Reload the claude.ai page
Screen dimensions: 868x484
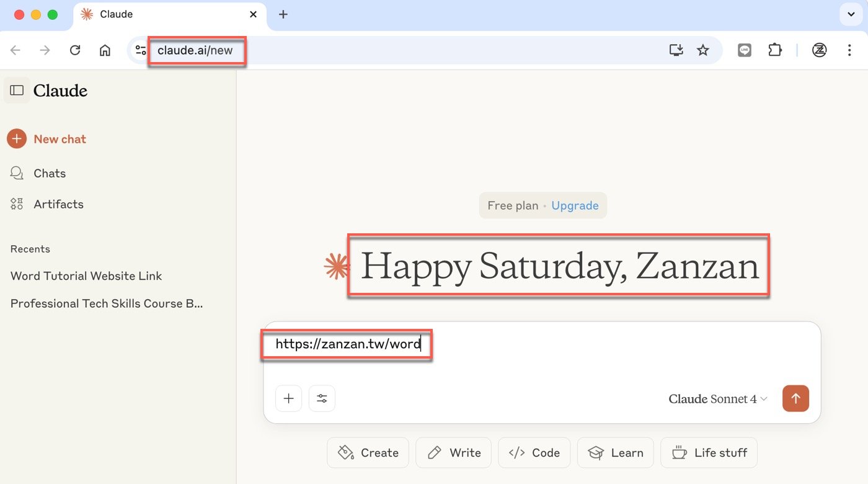75,50
